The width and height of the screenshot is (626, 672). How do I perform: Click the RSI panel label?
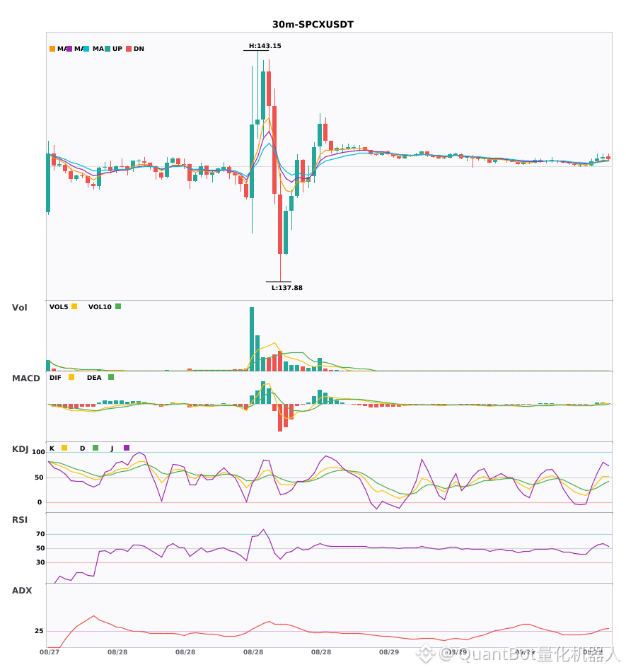[20, 520]
